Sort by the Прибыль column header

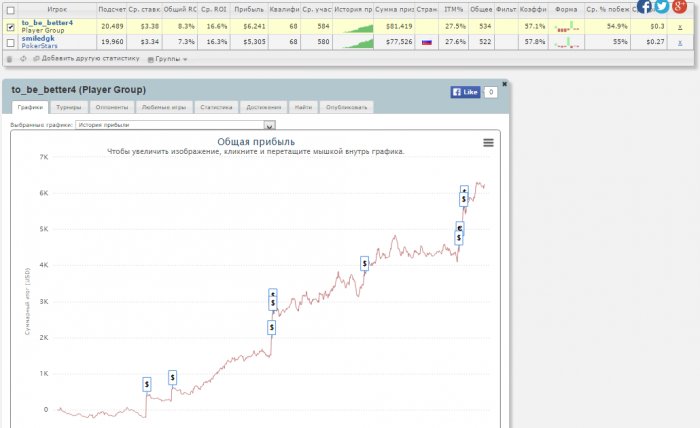(249, 9)
